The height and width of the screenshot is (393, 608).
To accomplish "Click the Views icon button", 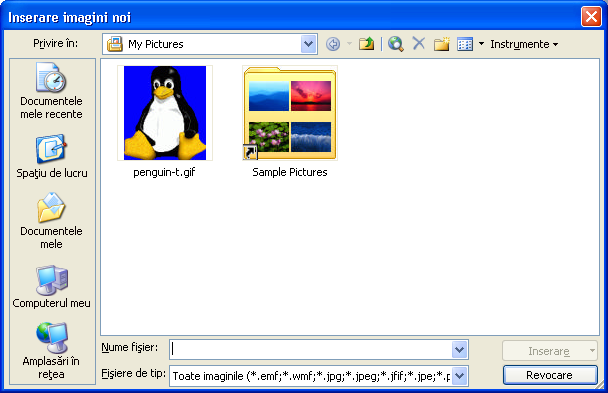I will 465,44.
